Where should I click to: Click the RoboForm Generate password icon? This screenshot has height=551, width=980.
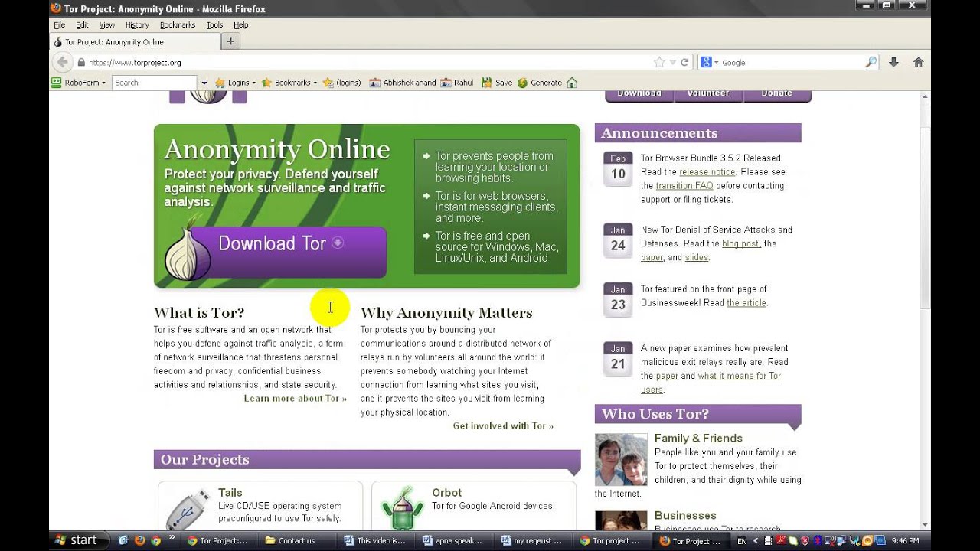pyautogui.click(x=540, y=83)
